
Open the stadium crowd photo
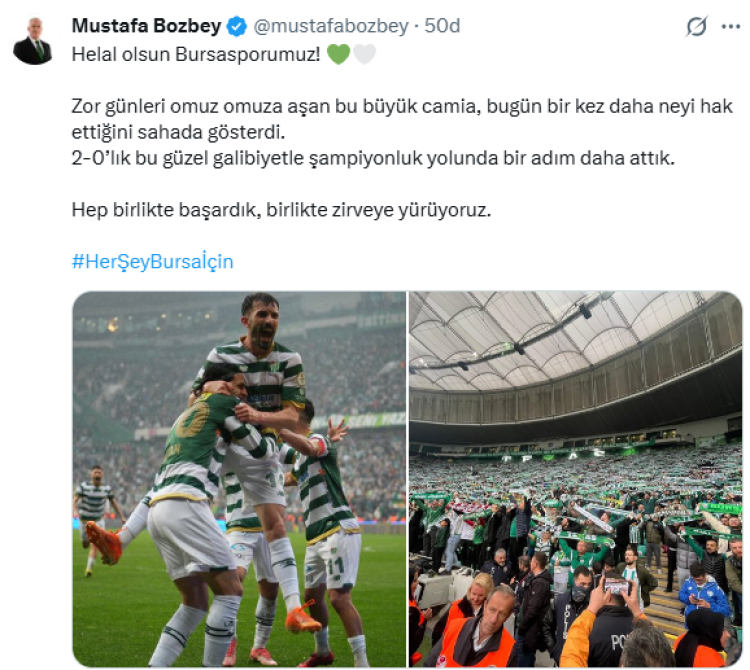tap(575, 479)
